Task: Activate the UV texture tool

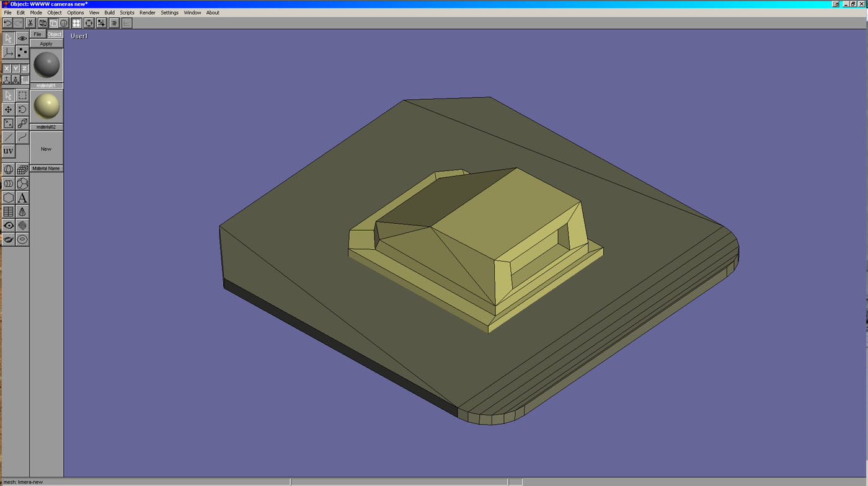Action: click(8, 151)
